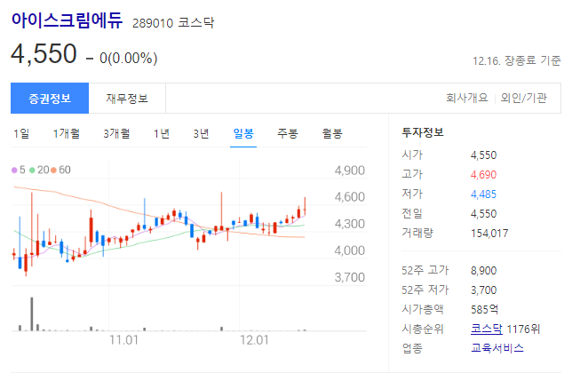
Task: Click the 시가 value 4,550
Action: (483, 155)
